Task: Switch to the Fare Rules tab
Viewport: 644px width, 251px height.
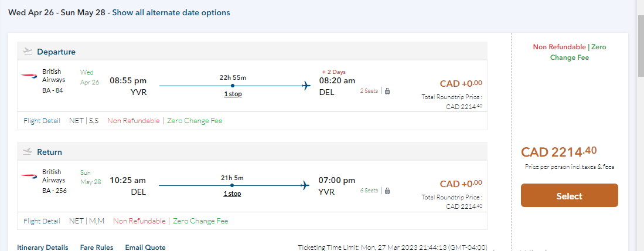Action: [97, 247]
